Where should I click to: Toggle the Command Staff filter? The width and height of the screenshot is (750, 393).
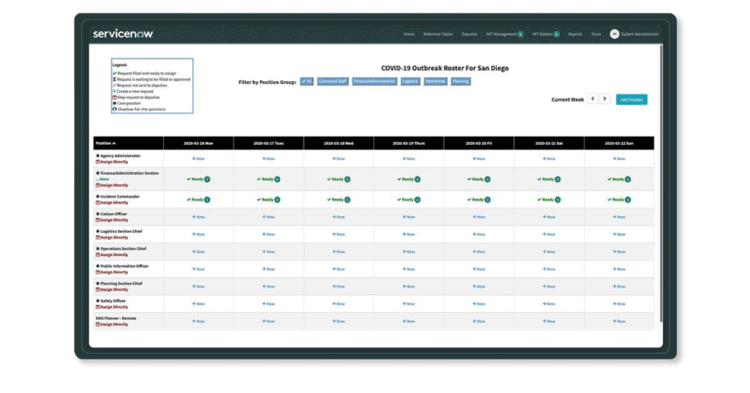point(332,81)
